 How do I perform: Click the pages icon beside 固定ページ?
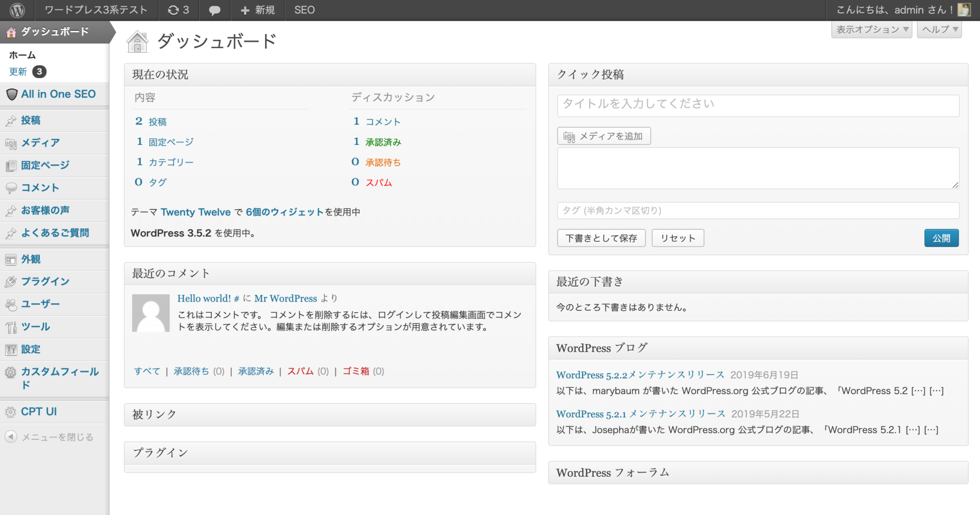11,166
